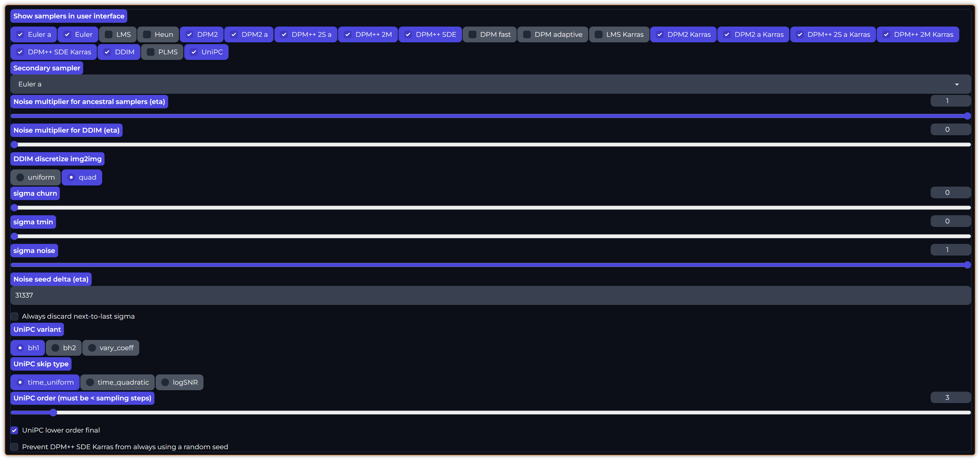Open the Secondary sampler dropdown

pyautogui.click(x=490, y=84)
